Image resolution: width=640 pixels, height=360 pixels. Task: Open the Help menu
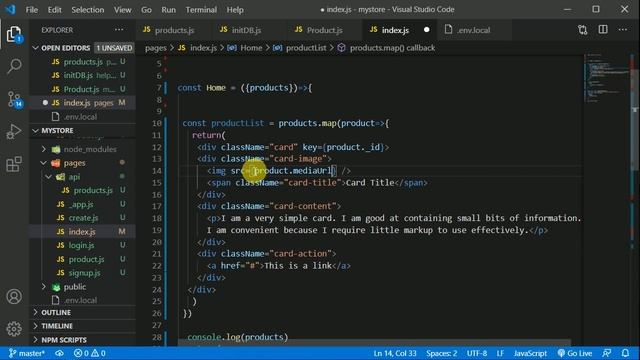click(235, 9)
